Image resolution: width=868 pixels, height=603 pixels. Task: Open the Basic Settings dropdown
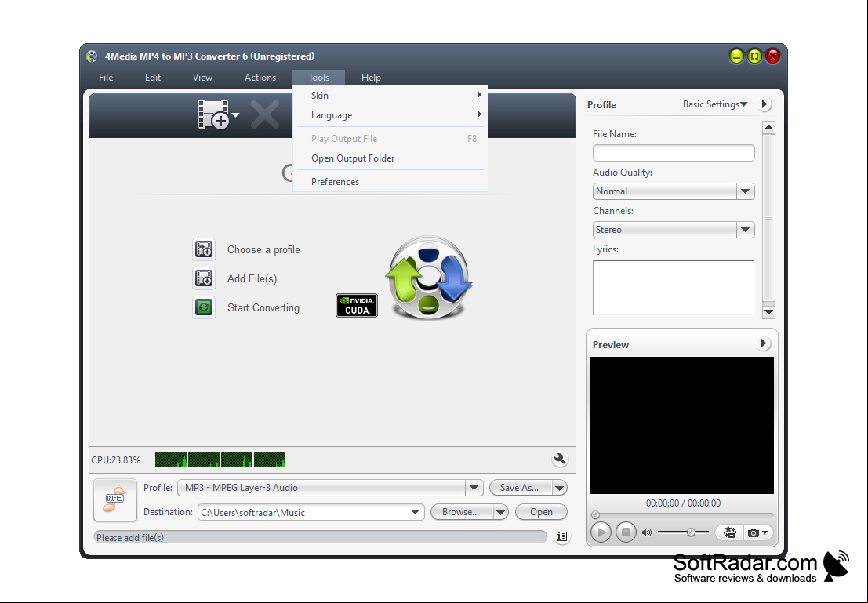(x=714, y=104)
